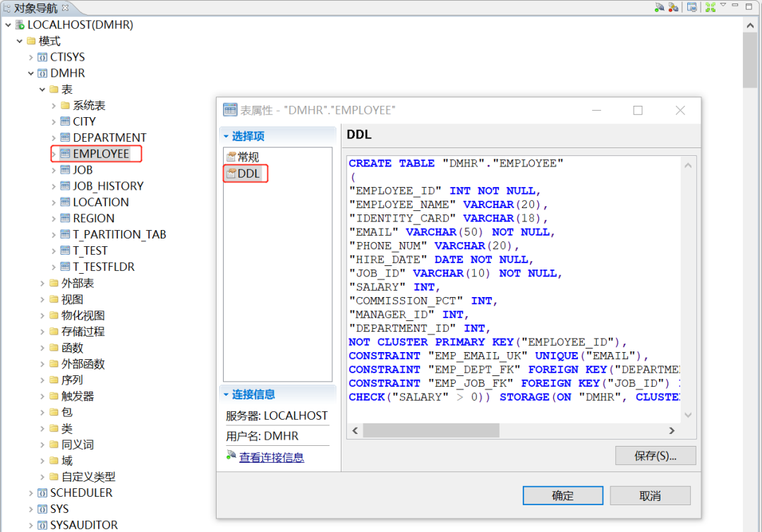Expand the 系统表 folder
Image resolution: width=762 pixels, height=532 pixels.
pyautogui.click(x=54, y=105)
